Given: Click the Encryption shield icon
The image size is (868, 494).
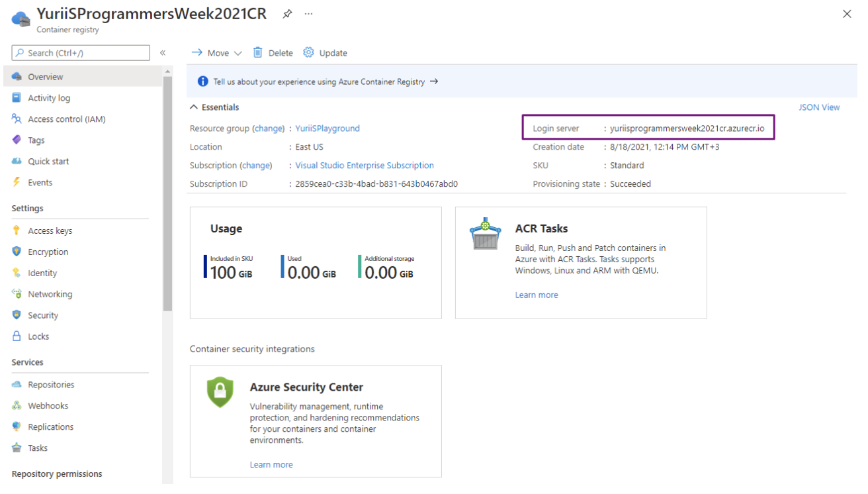Looking at the screenshot, I should tap(17, 252).
